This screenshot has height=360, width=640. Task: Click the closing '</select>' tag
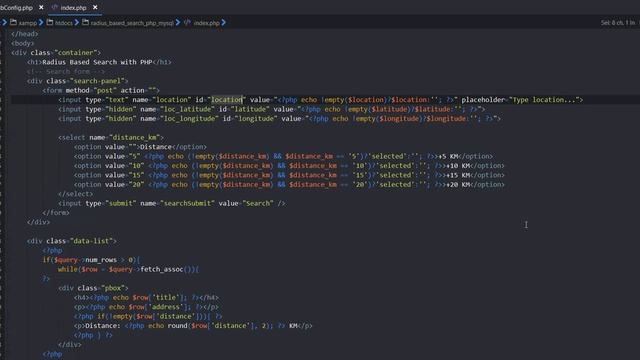pos(76,194)
